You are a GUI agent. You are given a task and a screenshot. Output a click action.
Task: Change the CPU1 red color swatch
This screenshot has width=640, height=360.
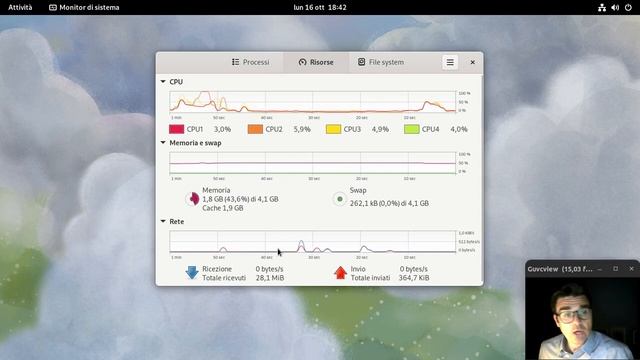(176, 129)
